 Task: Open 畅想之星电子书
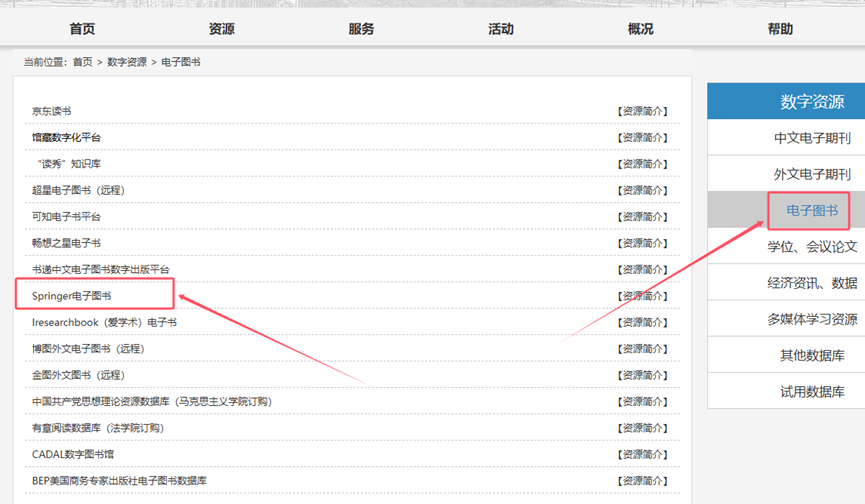pyautogui.click(x=66, y=243)
